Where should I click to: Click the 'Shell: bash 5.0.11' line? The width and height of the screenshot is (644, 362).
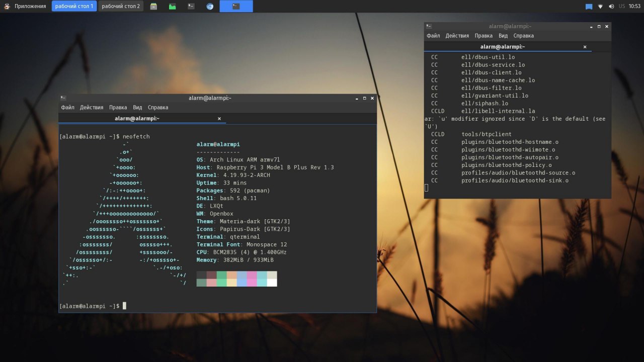point(227,199)
